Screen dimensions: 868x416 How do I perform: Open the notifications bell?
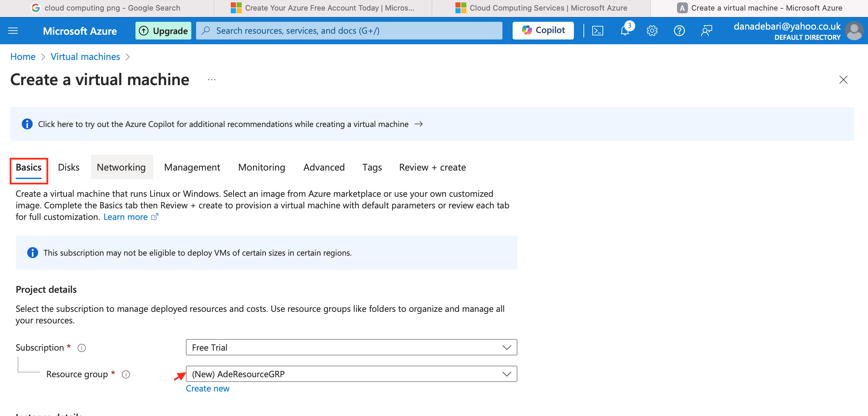click(625, 31)
